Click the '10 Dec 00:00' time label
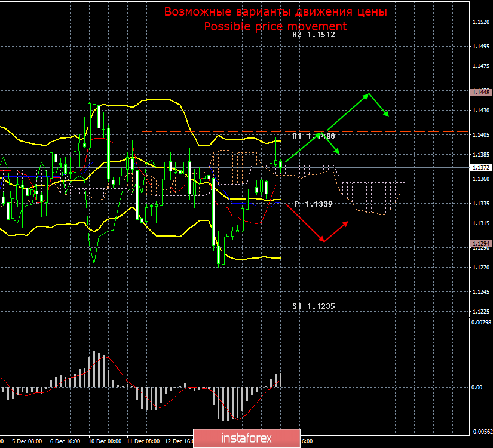This screenshot has width=493, height=448. pyautogui.click(x=105, y=441)
